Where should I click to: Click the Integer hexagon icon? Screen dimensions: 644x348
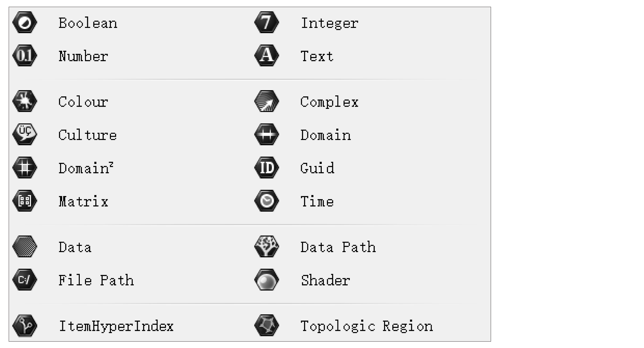(267, 22)
